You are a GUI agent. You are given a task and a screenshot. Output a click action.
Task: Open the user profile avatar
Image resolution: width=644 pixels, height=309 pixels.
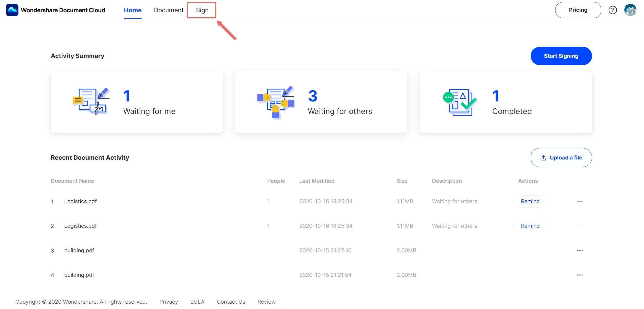click(630, 10)
